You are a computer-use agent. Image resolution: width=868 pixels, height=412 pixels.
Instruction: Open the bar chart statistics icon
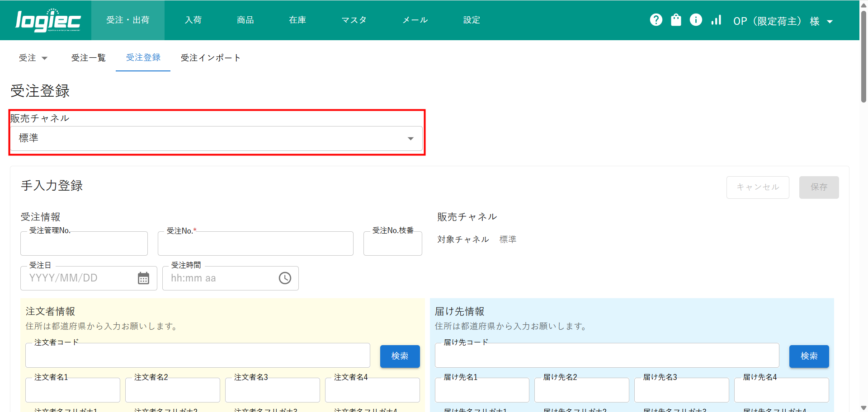716,20
